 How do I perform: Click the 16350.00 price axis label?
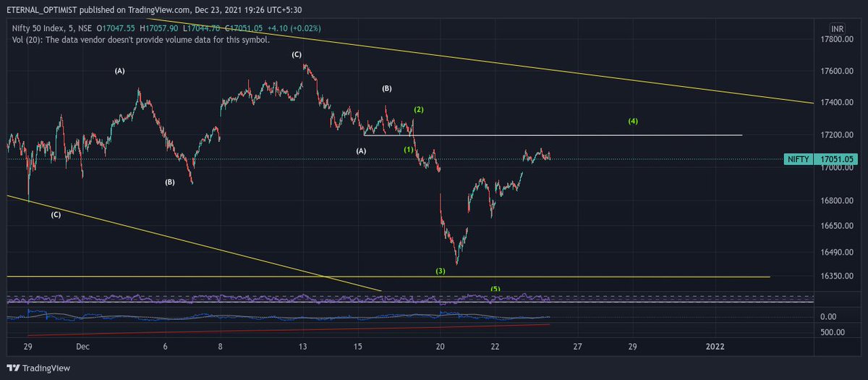[x=838, y=276]
